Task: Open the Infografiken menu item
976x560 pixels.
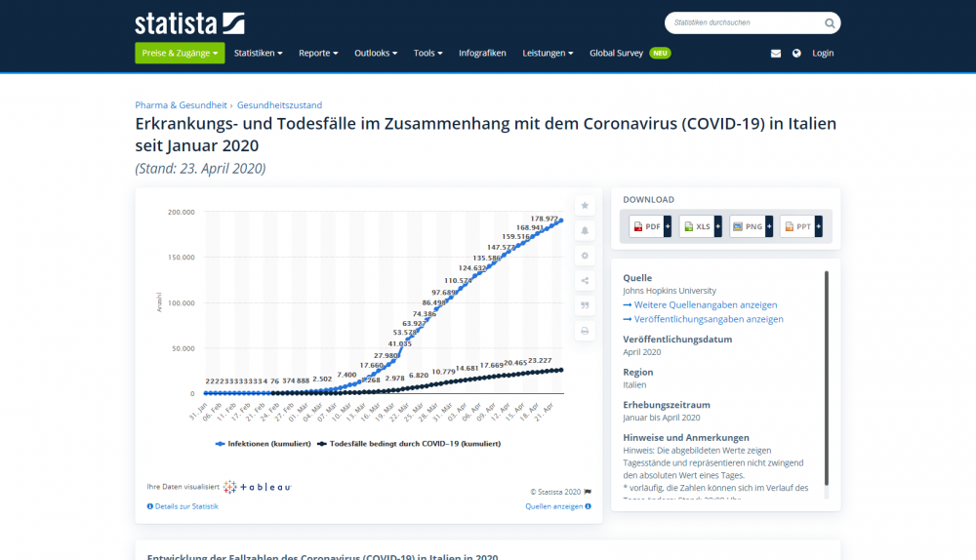Action: coord(482,54)
